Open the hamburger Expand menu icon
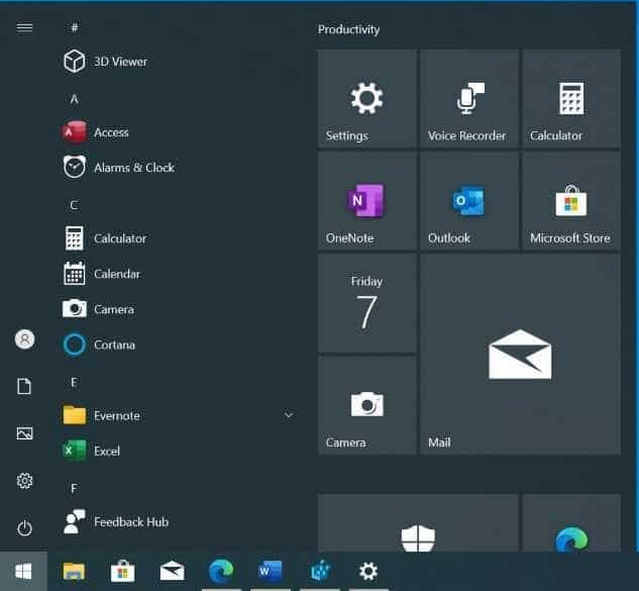 pos(24,27)
